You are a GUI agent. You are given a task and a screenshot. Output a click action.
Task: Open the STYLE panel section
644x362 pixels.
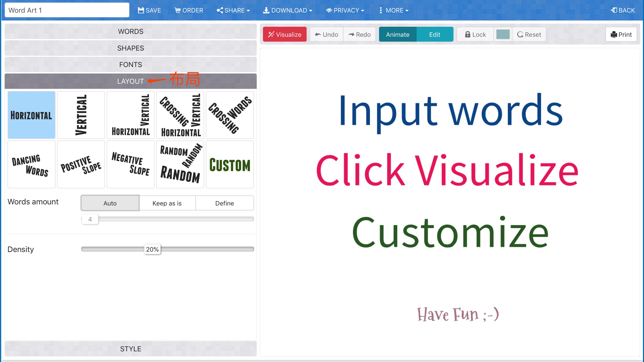click(x=131, y=349)
